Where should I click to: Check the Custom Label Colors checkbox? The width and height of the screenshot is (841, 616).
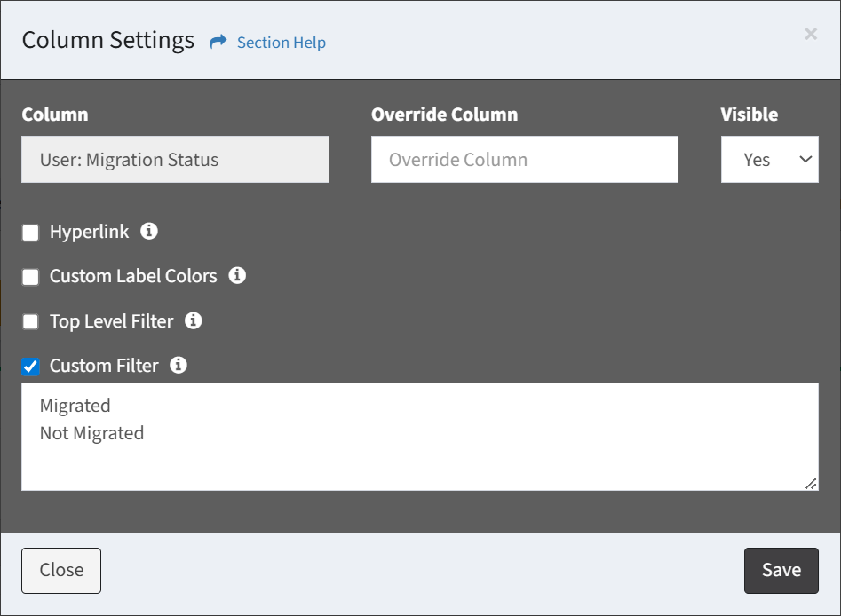[30, 277]
